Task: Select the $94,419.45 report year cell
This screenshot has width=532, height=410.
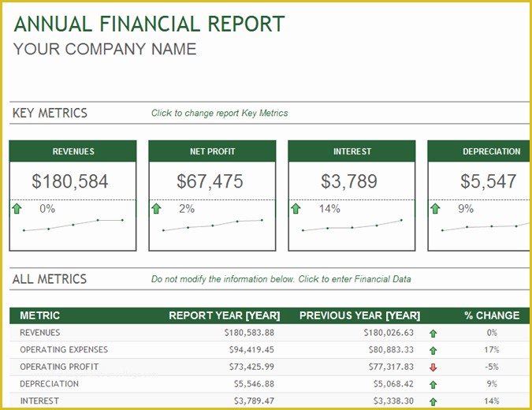Action: tap(251, 349)
